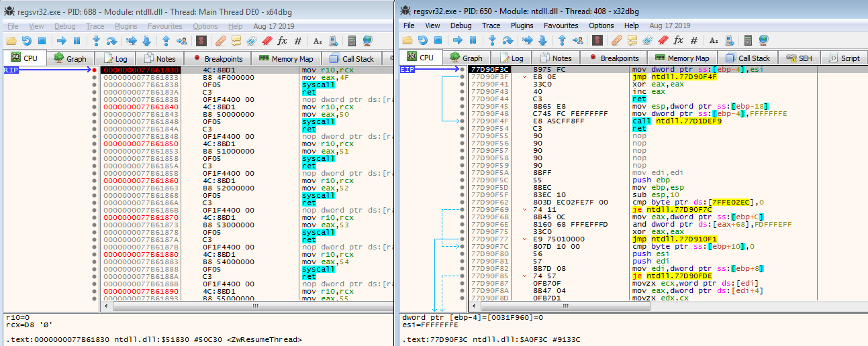Open Functions fx icon in x64dbg toolbar
Viewport: 868px width, 346px height.
(x=282, y=40)
